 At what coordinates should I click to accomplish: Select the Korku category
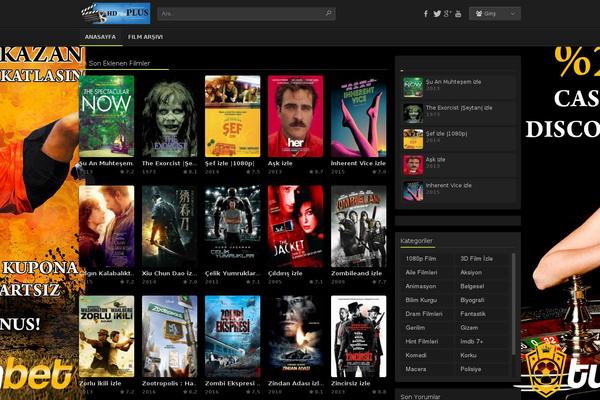[468, 355]
